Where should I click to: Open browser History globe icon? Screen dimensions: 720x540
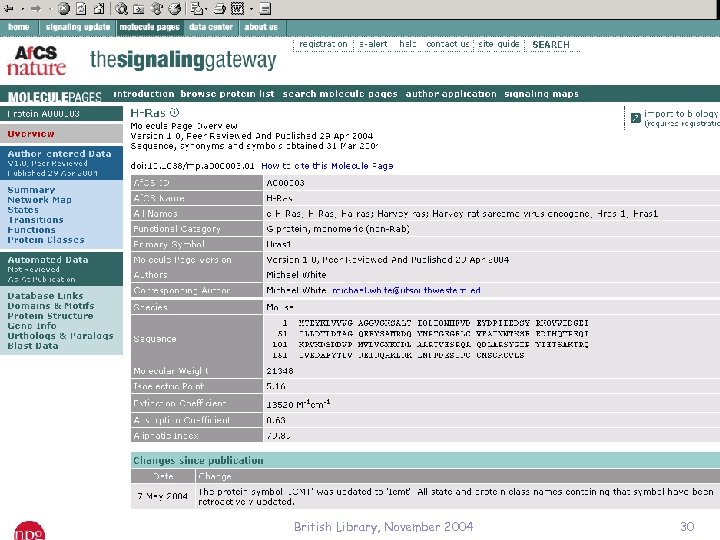click(175, 8)
